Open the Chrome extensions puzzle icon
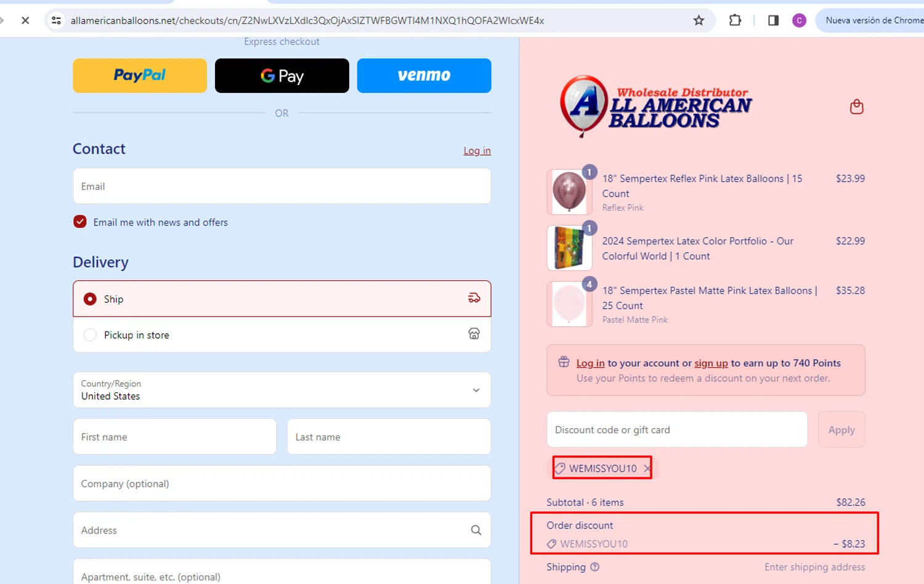The image size is (924, 584). (x=735, y=20)
